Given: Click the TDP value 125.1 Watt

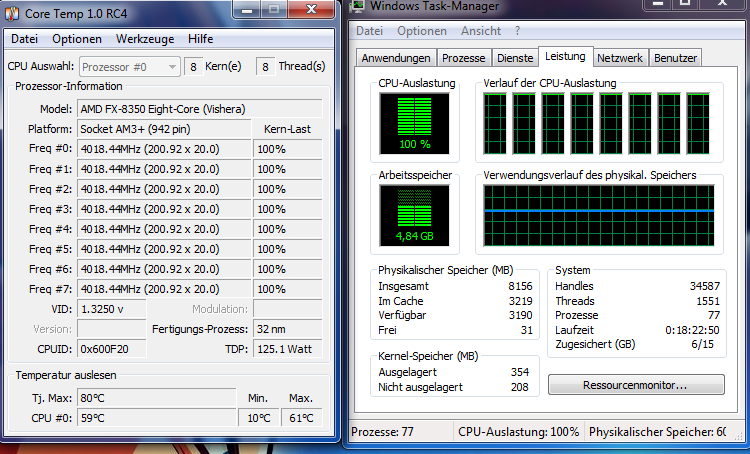Looking at the screenshot, I should pos(287,349).
